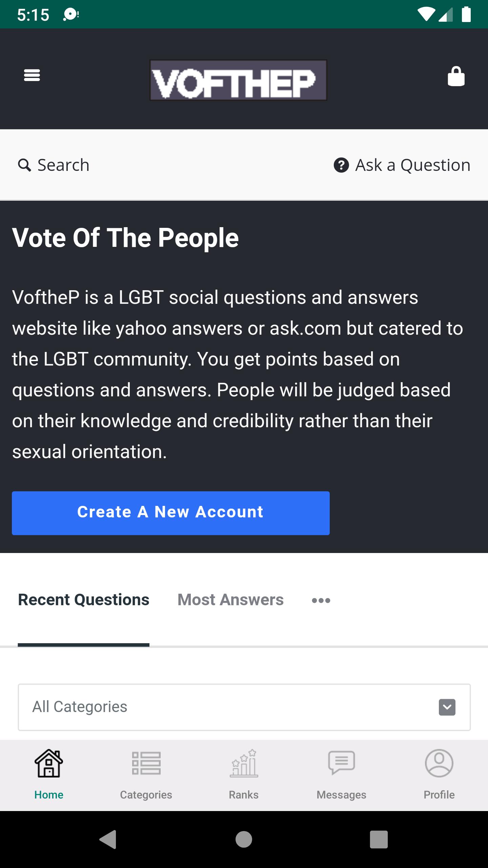Tap Android back navigation button
The width and height of the screenshot is (488, 868).
[x=108, y=840]
